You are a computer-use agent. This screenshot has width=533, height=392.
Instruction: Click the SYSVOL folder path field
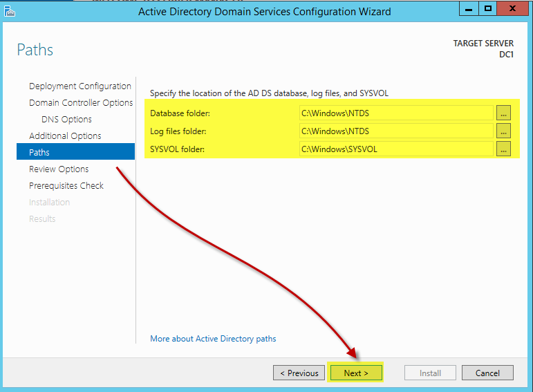[x=396, y=149]
